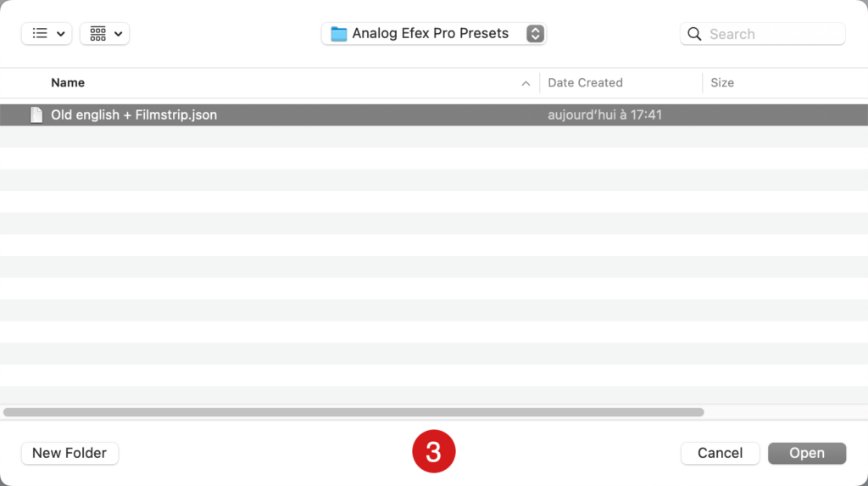Click the document icon of the json file
Viewport: 868px width, 486px height.
coord(36,115)
